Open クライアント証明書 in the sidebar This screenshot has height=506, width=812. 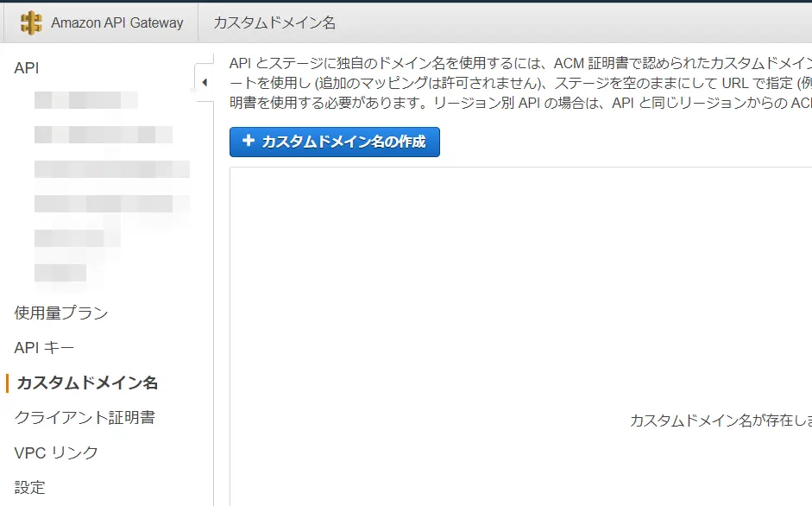click(x=85, y=417)
